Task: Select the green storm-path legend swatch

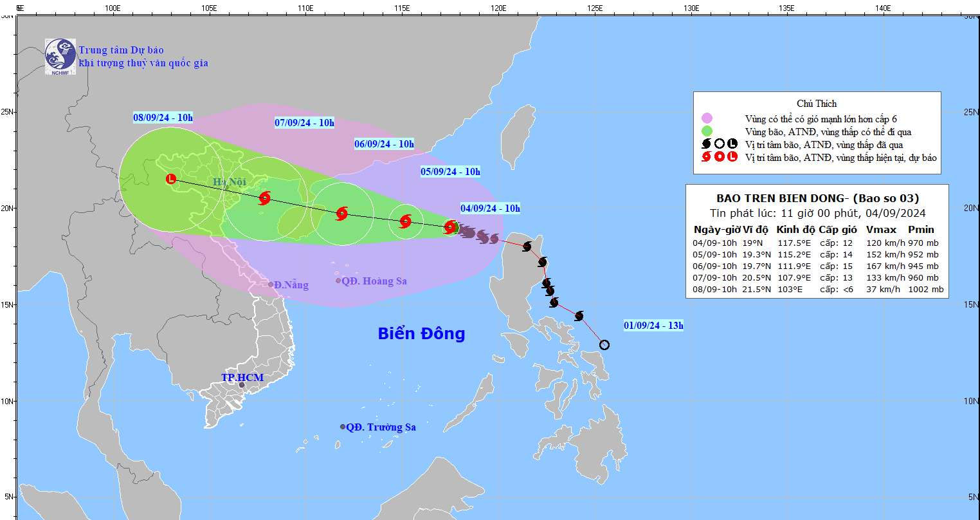Action: [x=707, y=131]
